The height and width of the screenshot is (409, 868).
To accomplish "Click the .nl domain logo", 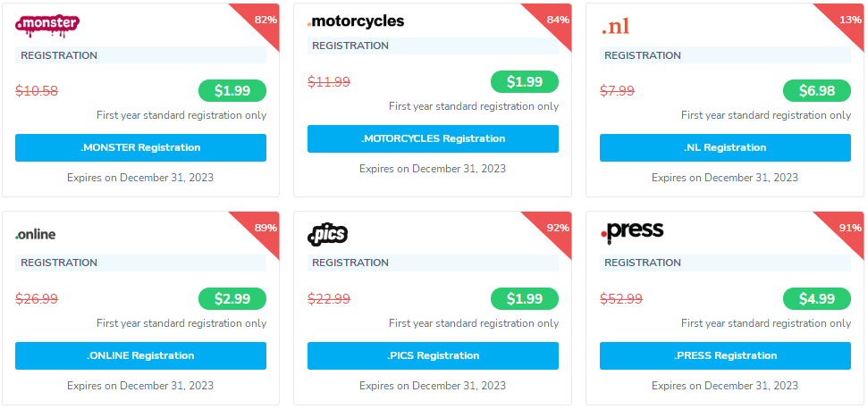I will tap(616, 27).
